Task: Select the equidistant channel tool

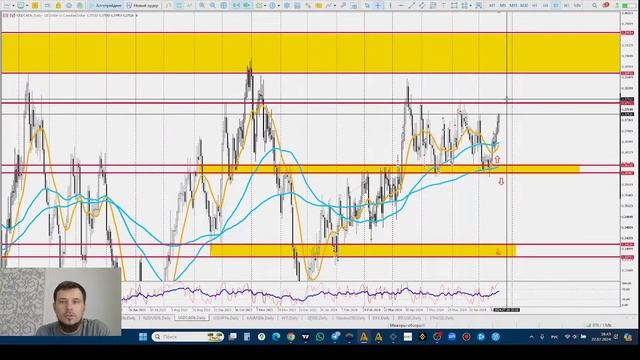Action: point(422,6)
